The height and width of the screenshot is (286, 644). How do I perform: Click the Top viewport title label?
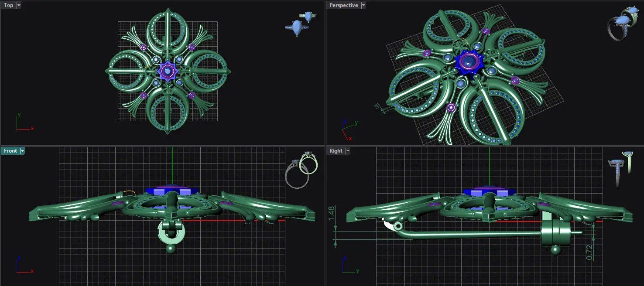coord(9,5)
